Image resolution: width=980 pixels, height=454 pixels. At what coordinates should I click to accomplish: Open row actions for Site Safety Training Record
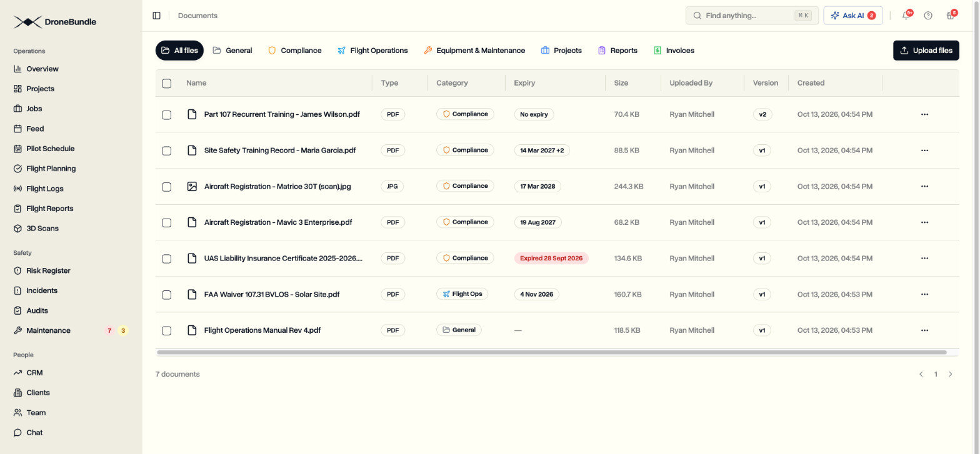924,151
